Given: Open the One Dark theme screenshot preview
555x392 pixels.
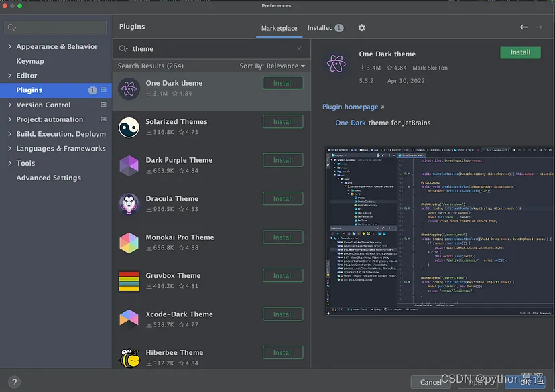Looking at the screenshot, I should click(440, 231).
